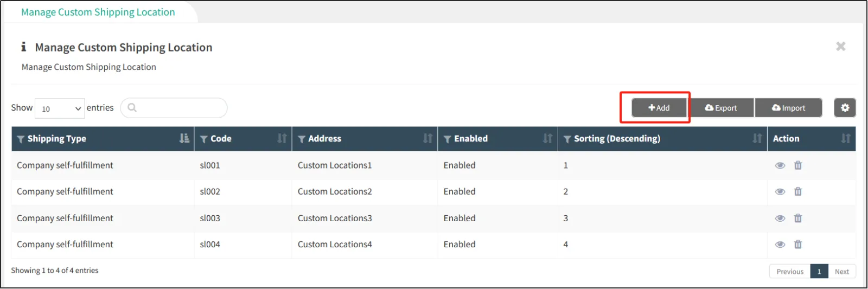Select the Manage Custom Shipping Location tab
868x289 pixels.
click(98, 12)
